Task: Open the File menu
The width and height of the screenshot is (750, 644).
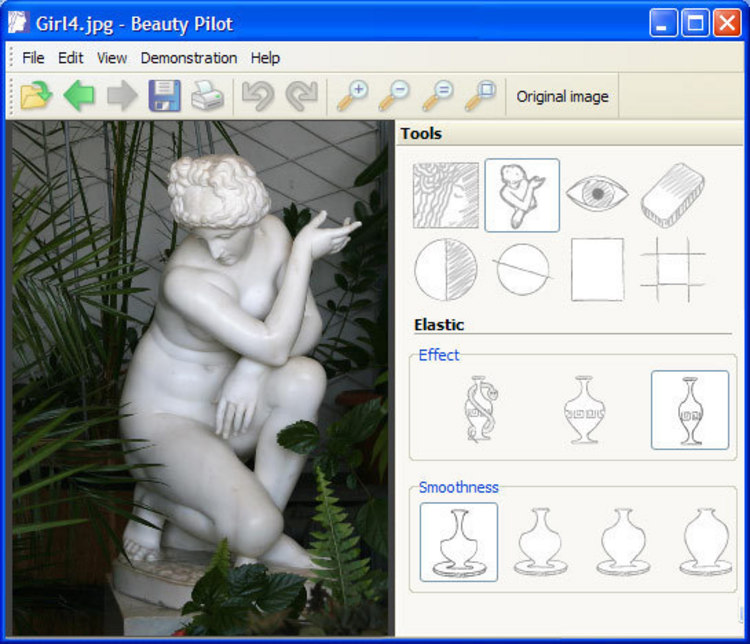Action: pos(33,58)
